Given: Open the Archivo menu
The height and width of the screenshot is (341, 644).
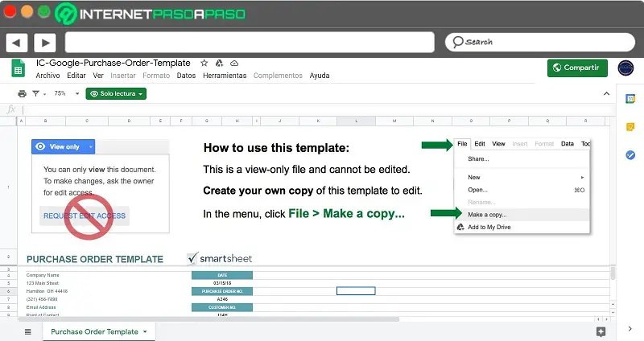Looking at the screenshot, I should pos(47,76).
